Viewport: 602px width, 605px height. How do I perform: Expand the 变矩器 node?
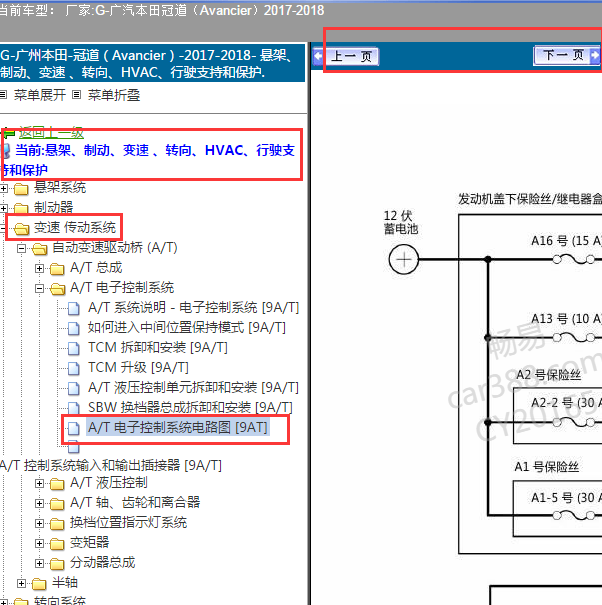(39, 544)
